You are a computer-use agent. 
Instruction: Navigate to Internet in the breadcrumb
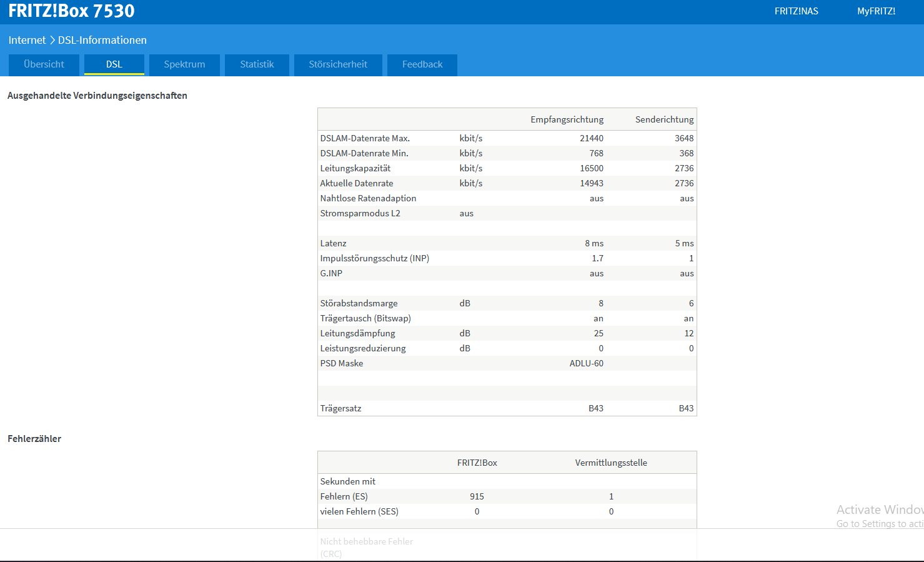click(x=27, y=40)
